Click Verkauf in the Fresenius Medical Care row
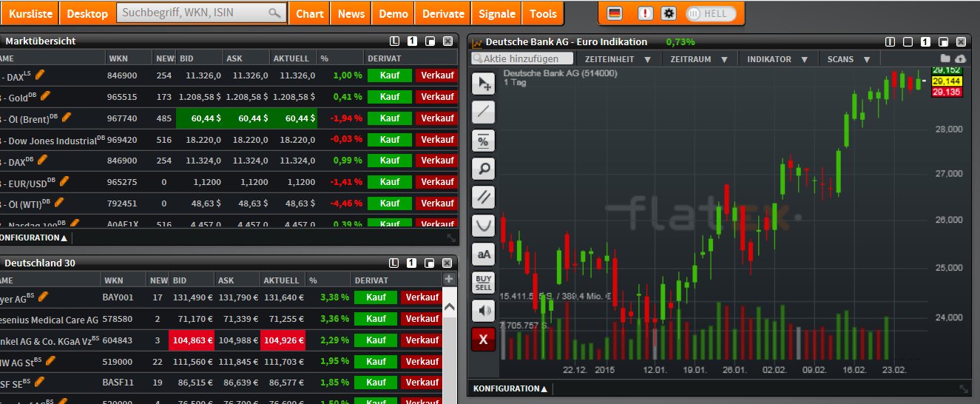The image size is (980, 404). click(x=422, y=318)
